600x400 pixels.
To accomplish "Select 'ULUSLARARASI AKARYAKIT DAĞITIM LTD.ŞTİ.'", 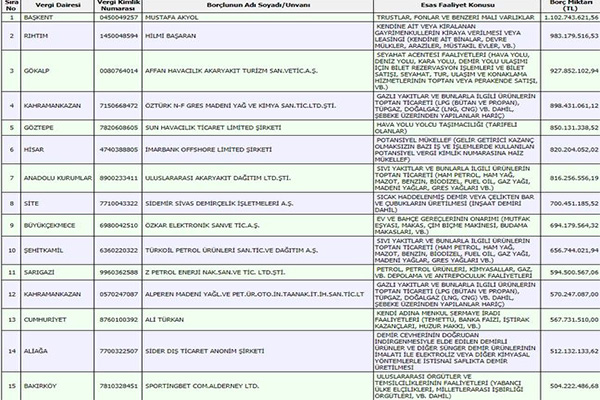I will (218, 178).
